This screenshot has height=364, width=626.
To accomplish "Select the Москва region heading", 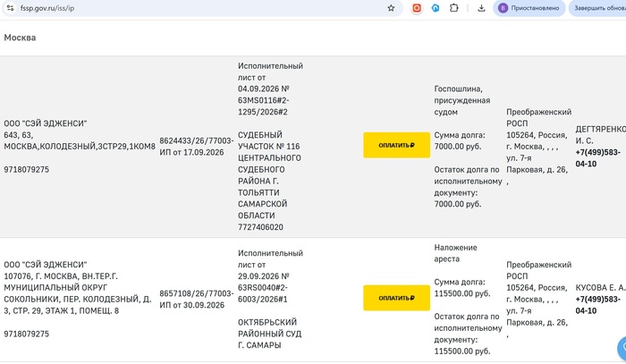I will (20, 38).
